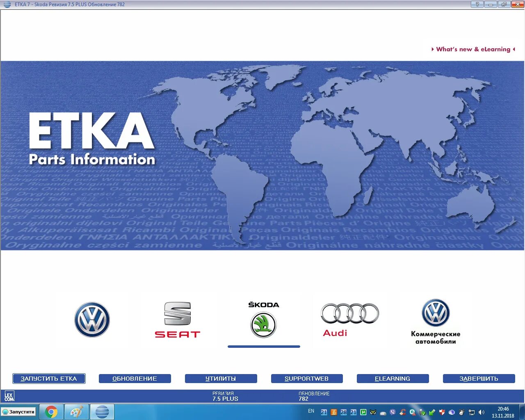
Task: Click the owl face tray icon
Action: (x=373, y=412)
